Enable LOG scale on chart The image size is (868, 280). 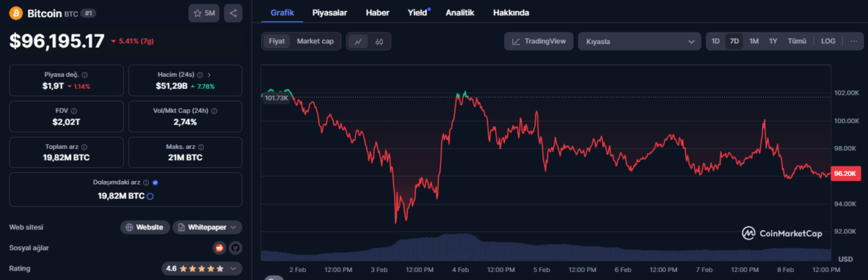pyautogui.click(x=828, y=41)
